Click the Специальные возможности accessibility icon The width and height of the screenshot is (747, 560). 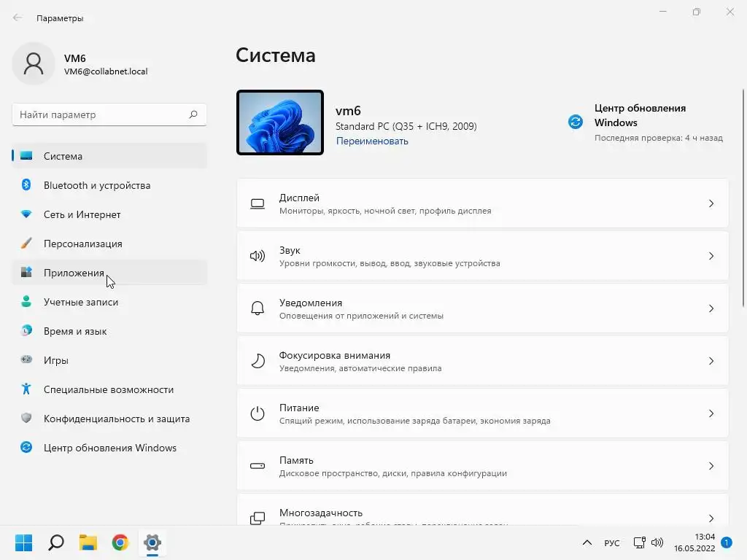(26, 389)
